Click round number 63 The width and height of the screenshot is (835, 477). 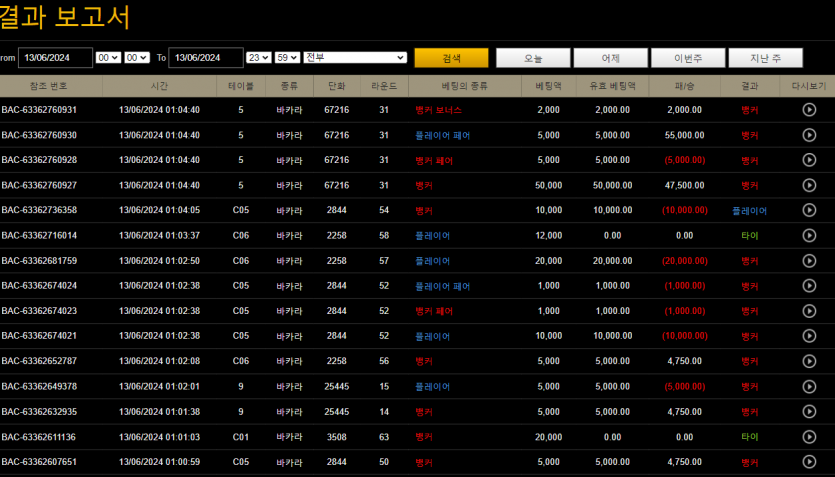click(384, 437)
